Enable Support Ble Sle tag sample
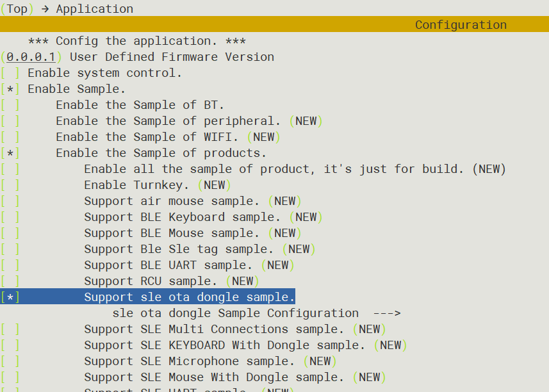Image resolution: width=549 pixels, height=392 pixels. point(10,249)
